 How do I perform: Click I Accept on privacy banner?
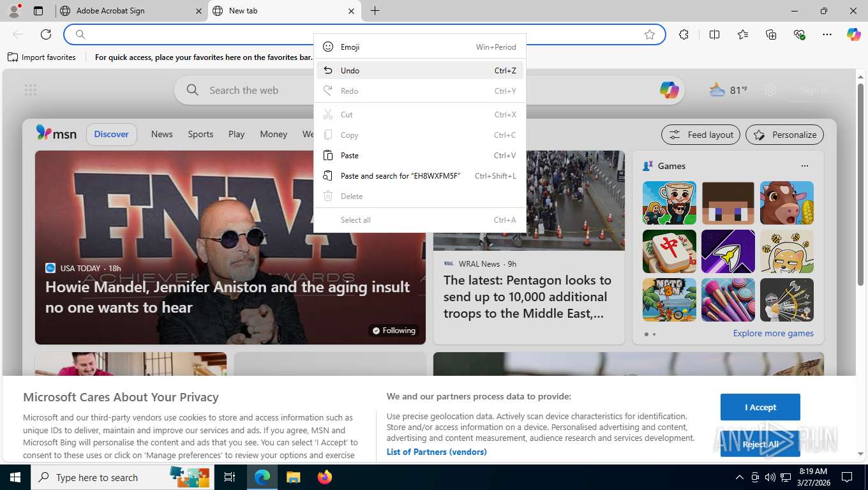pos(760,407)
